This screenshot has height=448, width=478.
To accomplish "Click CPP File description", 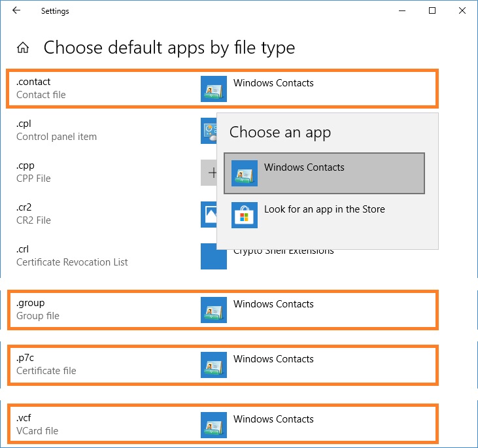I will [x=33, y=179].
